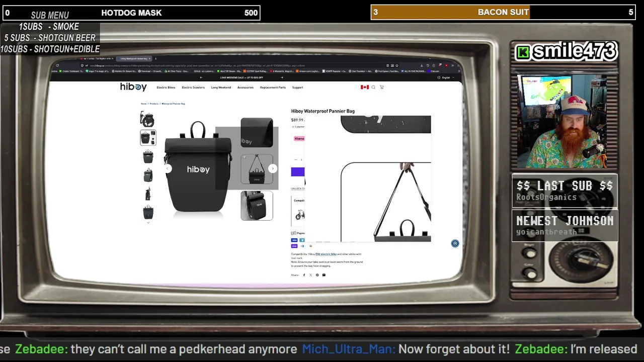Expand thumbnail list with the down chevron

(x=148, y=222)
